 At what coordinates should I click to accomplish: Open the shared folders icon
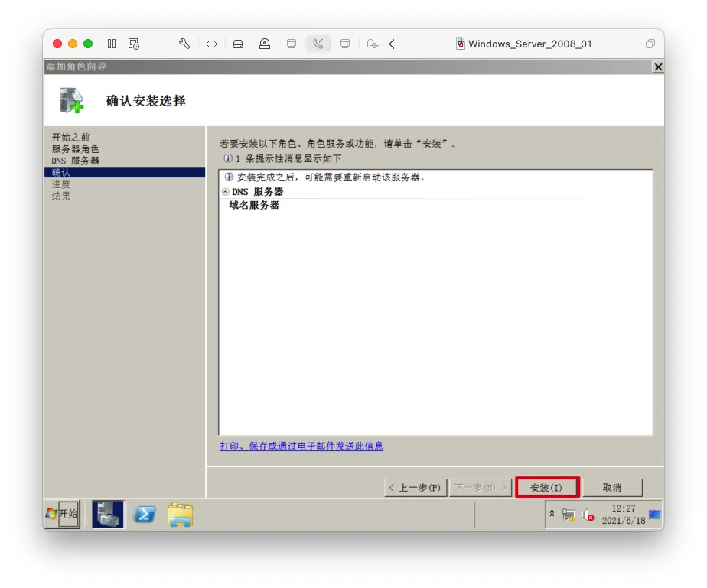[373, 44]
